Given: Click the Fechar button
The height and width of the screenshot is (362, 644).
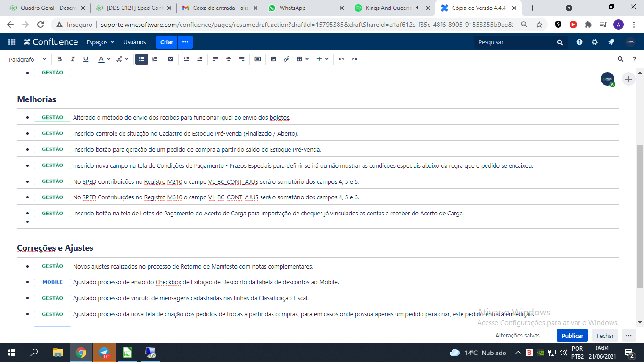Looking at the screenshot, I should [605, 336].
